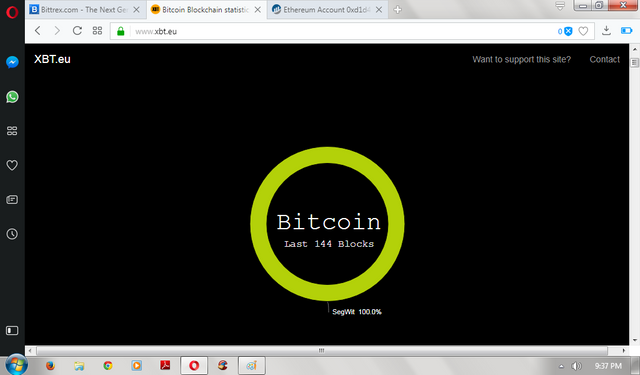This screenshot has width=640, height=375.
Task: Open the Downloads button
Action: [607, 31]
